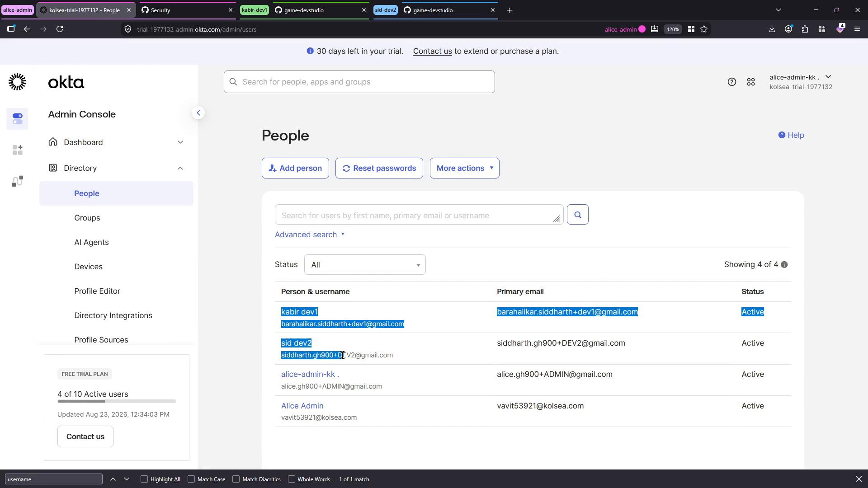Open the browser hamburger menu

pyautogui.click(x=857, y=29)
